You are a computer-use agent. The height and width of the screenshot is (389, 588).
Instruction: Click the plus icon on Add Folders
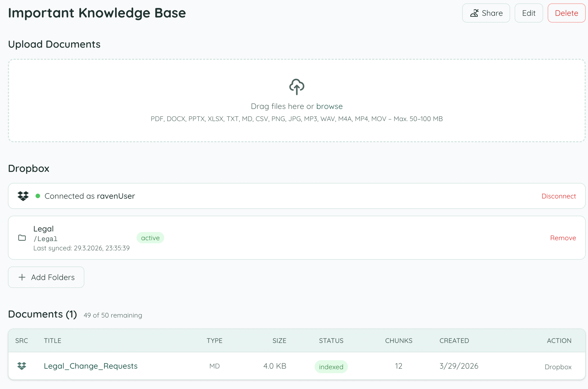point(22,277)
